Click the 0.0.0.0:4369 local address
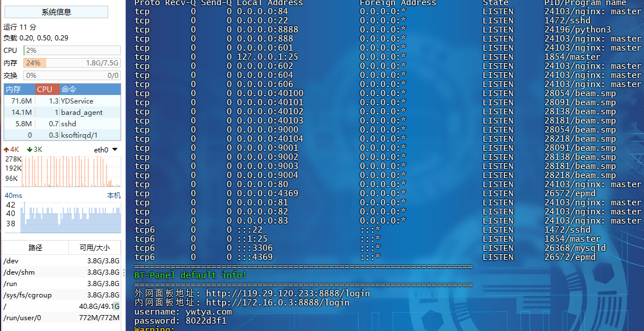Screen dimensions: 644x331 [x=268, y=193]
